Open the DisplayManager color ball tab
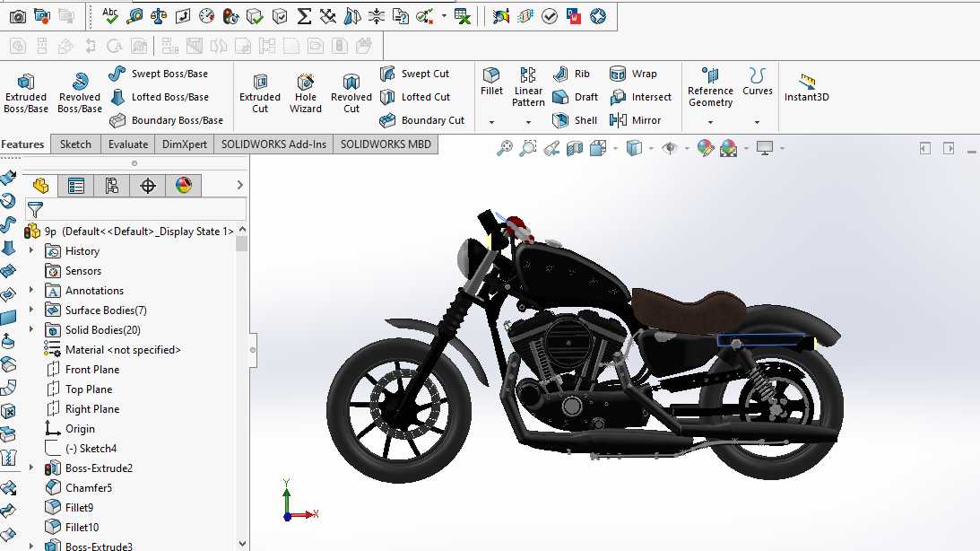 [x=184, y=186]
